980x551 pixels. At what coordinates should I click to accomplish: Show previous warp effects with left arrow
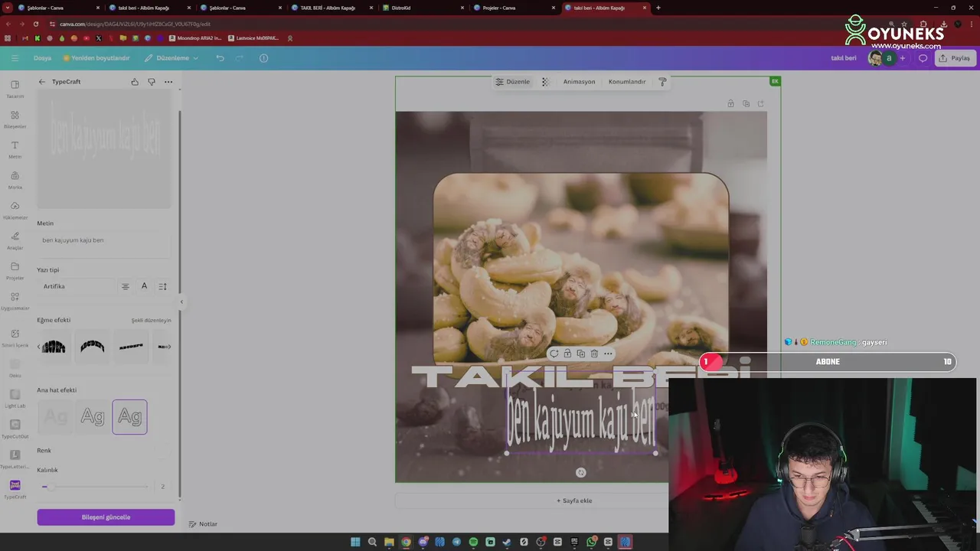(39, 347)
